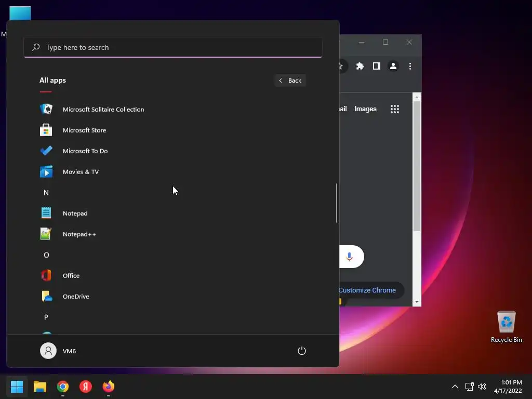Image resolution: width=532 pixels, height=399 pixels.
Task: Click the VM6 user name
Action: (69, 351)
